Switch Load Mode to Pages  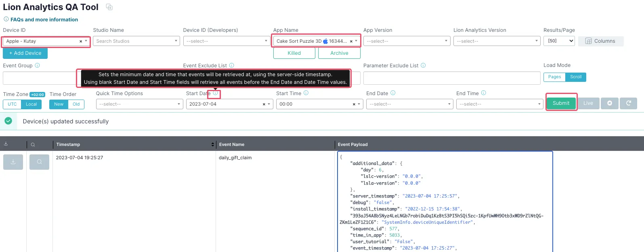[554, 77]
